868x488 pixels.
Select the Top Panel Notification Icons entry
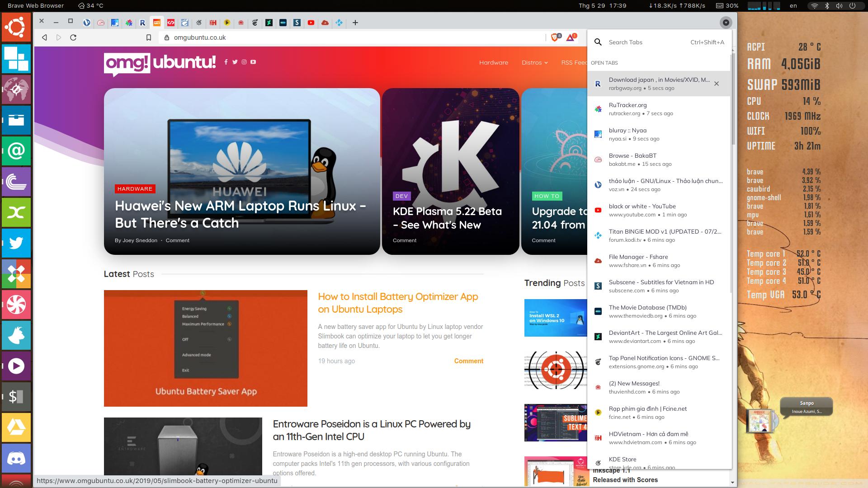coord(659,362)
